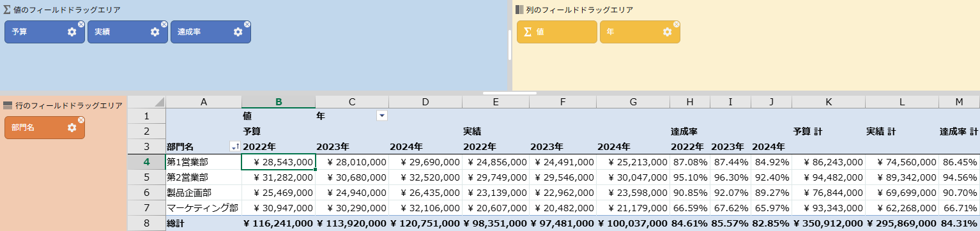
Task: Open settings gear on 予算 field chip
Action: click(x=72, y=32)
